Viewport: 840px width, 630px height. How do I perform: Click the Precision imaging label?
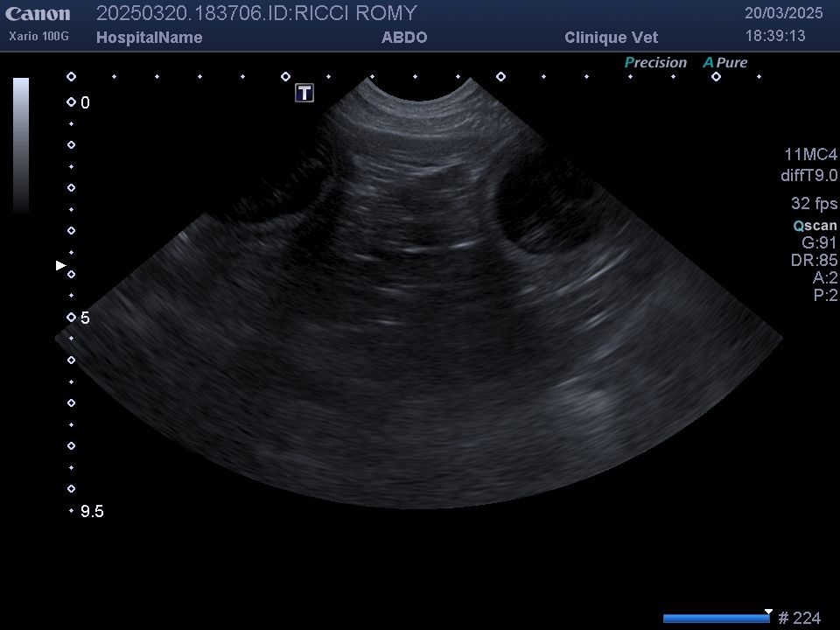(x=655, y=63)
